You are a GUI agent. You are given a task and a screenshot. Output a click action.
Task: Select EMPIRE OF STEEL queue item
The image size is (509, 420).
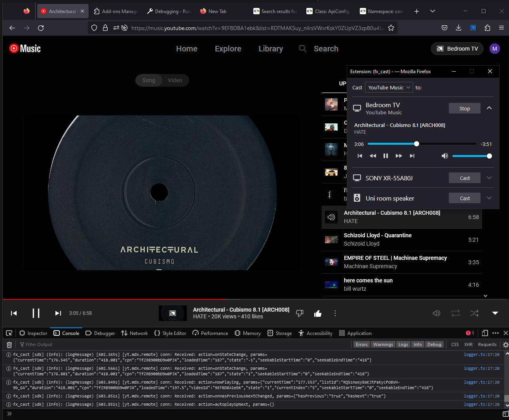[x=402, y=262]
